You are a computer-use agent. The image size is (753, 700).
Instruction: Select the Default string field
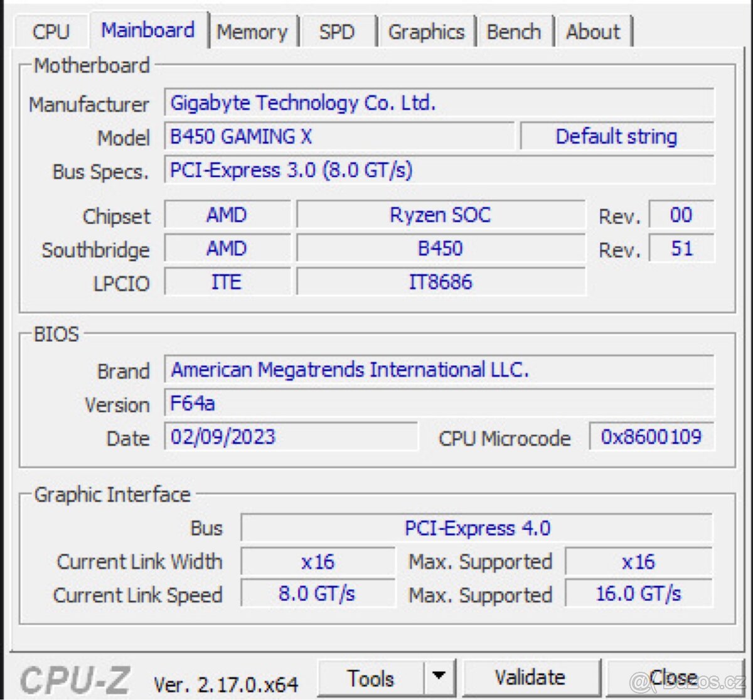[615, 136]
